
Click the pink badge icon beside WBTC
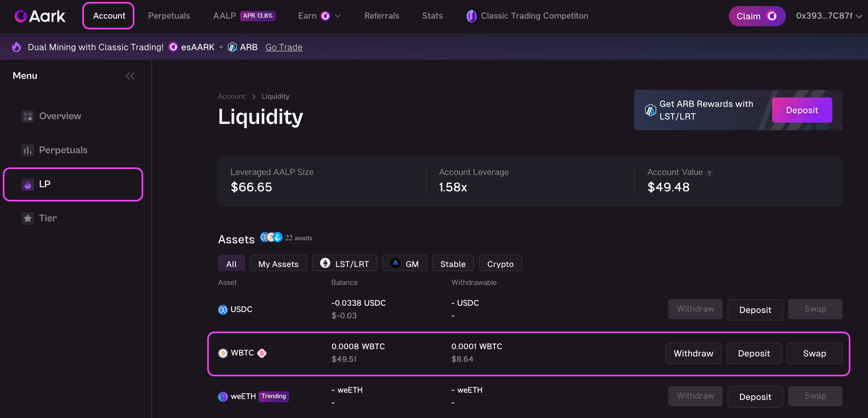(262, 353)
